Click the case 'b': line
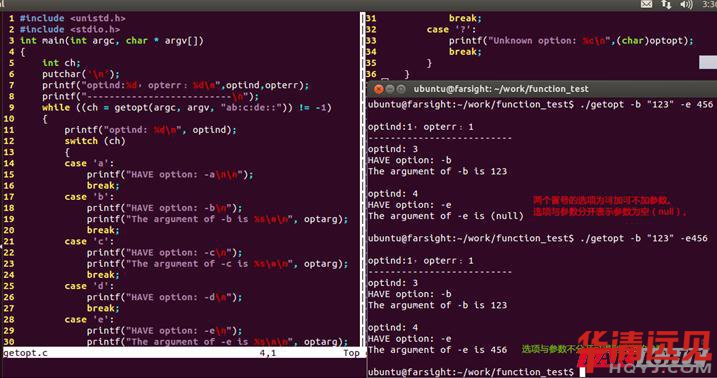717x378 pixels. point(89,197)
